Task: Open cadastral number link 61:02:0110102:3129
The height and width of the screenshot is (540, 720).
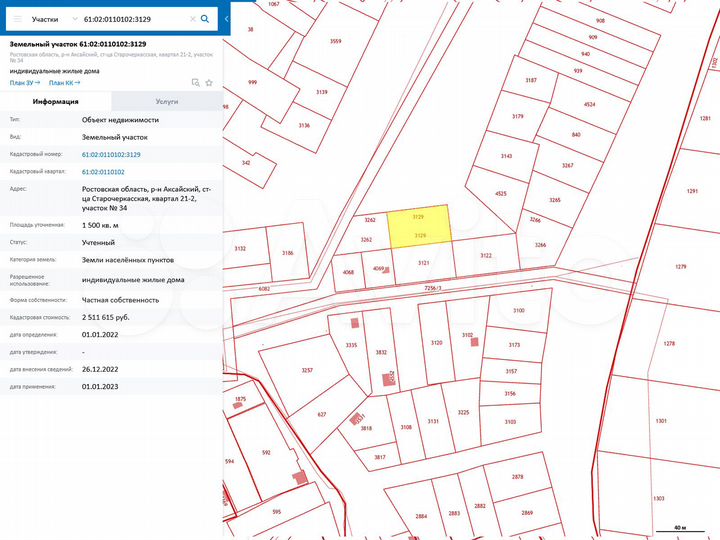Action: [111, 154]
